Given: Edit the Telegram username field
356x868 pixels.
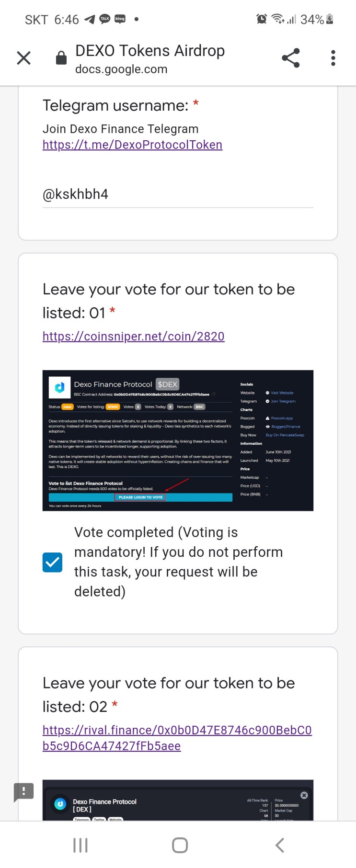Looking at the screenshot, I should tap(178, 194).
